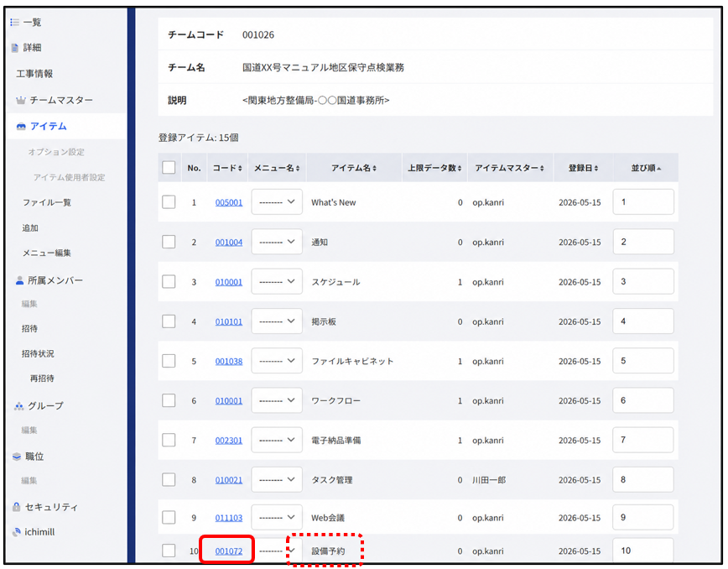728x569 pixels.
Task: Click the layers icon beside 職位
Action: [17, 457]
